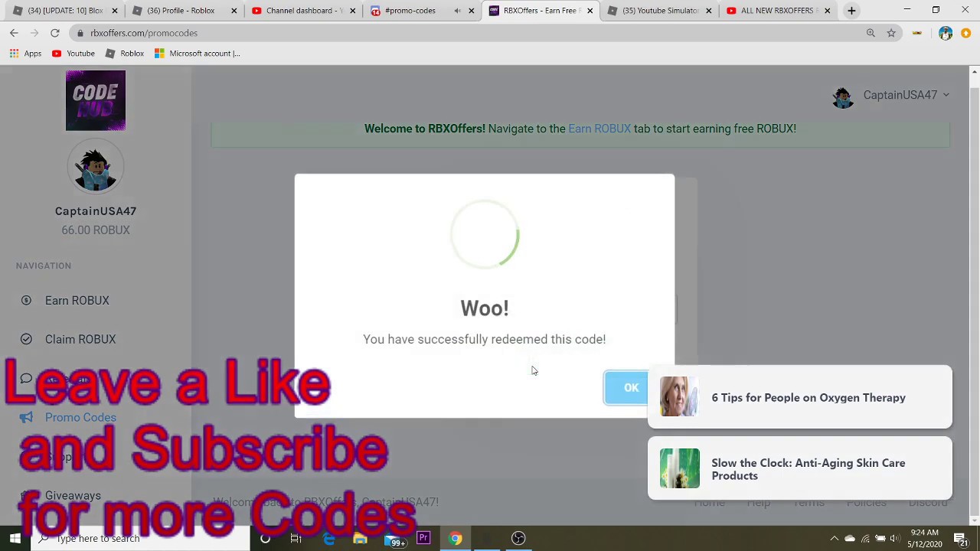This screenshot has width=980, height=551.
Task: Open the Earn ROBUX sidebar page
Action: pos(77,301)
